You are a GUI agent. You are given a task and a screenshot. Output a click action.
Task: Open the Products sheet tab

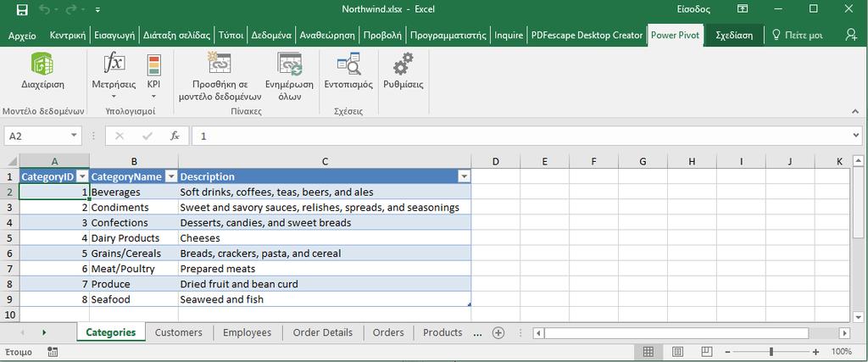(x=442, y=332)
